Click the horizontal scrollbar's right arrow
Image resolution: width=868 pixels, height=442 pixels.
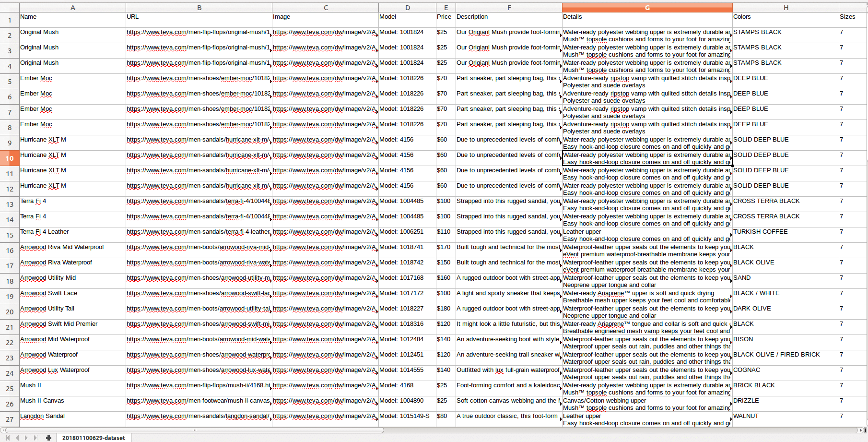861,430
